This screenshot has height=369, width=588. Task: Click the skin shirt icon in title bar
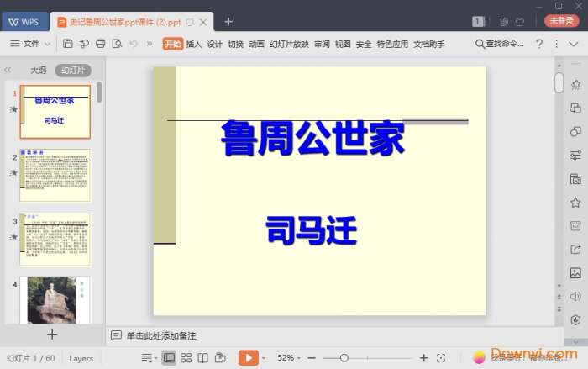520,22
